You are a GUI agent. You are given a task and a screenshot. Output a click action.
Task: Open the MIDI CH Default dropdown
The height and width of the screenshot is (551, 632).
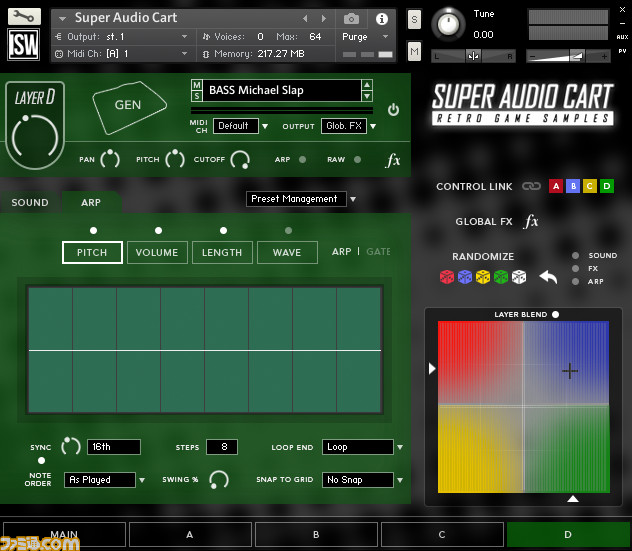241,126
